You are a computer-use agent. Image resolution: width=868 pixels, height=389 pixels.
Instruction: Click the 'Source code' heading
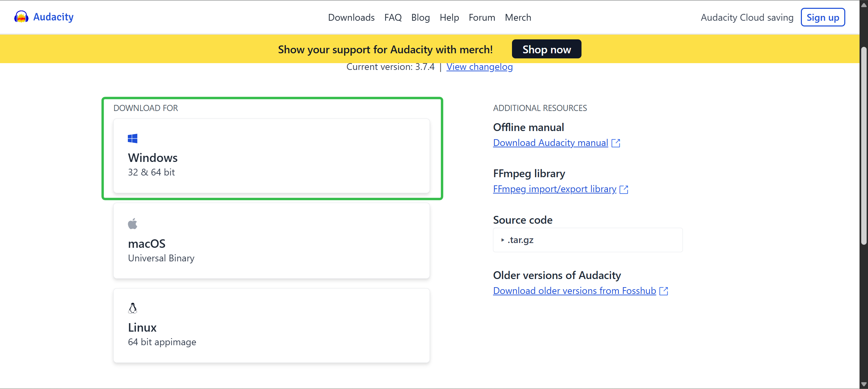(523, 220)
